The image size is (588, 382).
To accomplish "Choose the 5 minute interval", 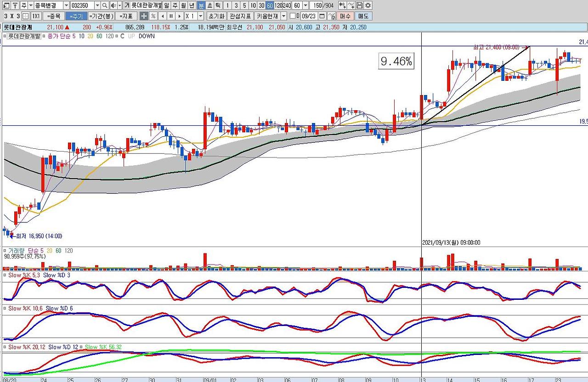I will (244, 6).
